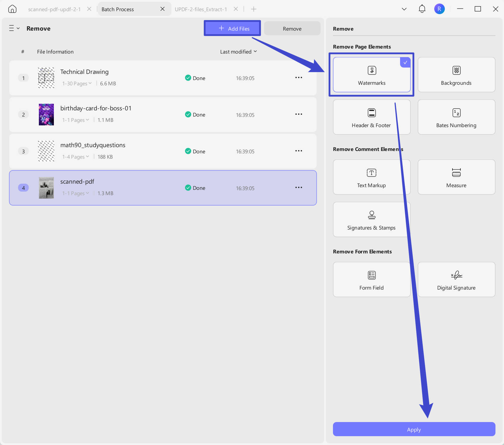Expand math90 1-4 Pages dropdown

coord(76,157)
